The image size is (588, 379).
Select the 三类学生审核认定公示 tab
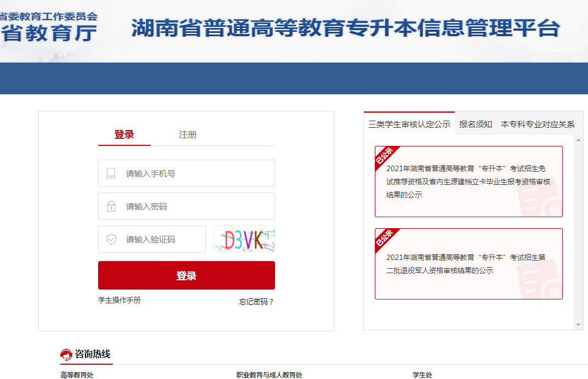pos(408,124)
